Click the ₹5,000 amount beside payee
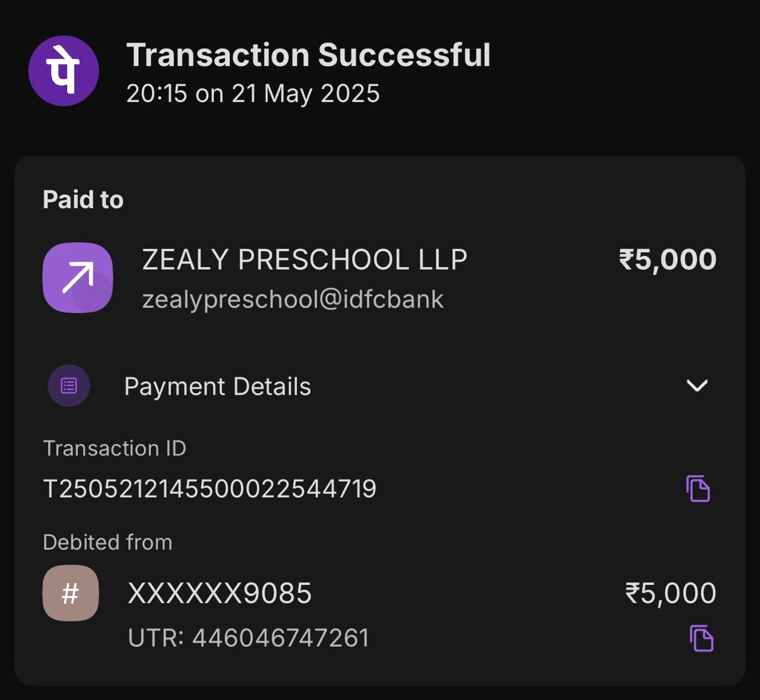 pyautogui.click(x=667, y=259)
